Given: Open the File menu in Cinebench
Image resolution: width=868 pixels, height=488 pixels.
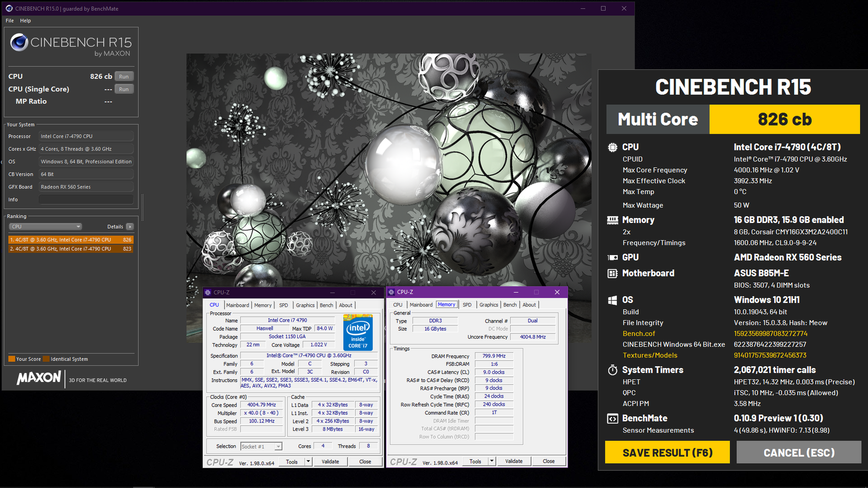Looking at the screenshot, I should [9, 21].
